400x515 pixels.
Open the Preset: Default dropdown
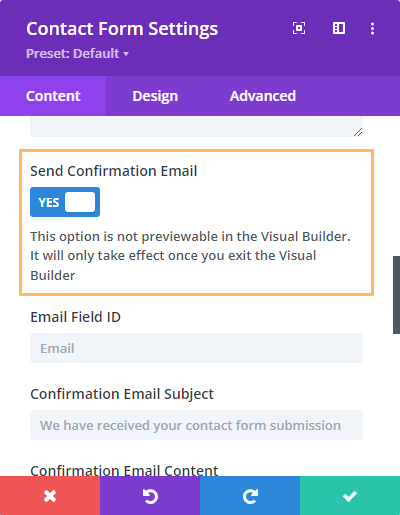pyautogui.click(x=77, y=53)
